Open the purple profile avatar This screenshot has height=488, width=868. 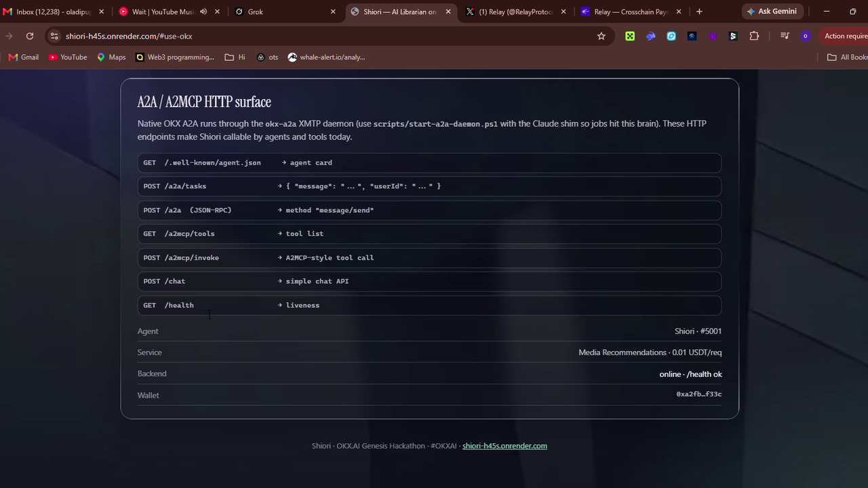tap(806, 36)
